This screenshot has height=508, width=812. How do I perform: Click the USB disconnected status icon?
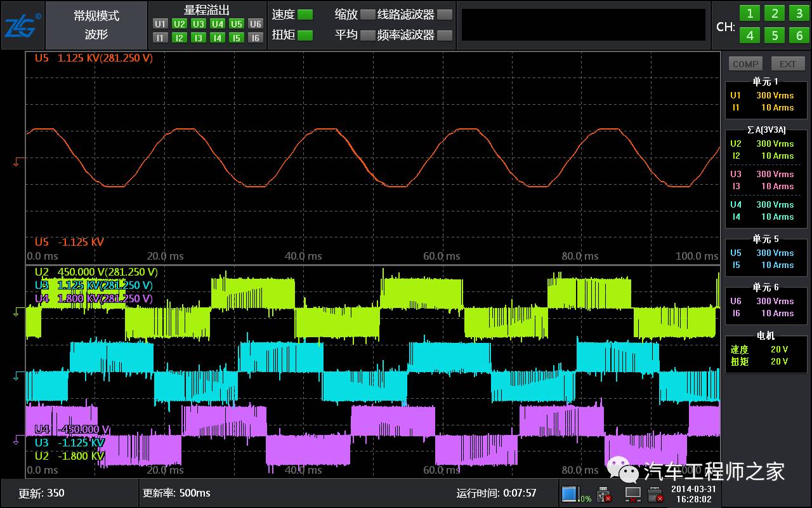[605, 493]
